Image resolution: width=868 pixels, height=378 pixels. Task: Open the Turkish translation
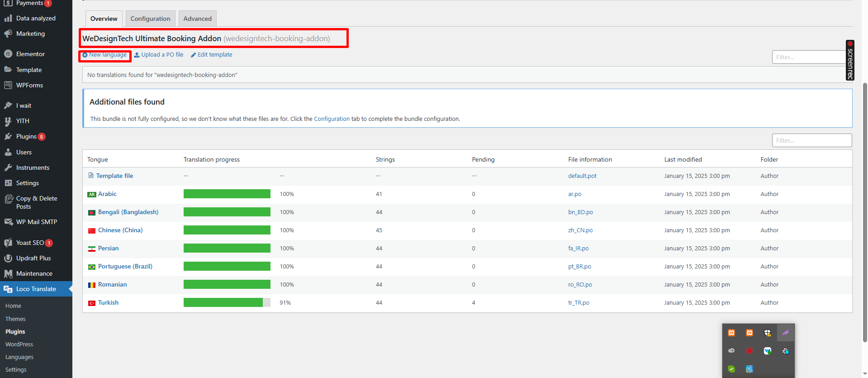click(108, 302)
